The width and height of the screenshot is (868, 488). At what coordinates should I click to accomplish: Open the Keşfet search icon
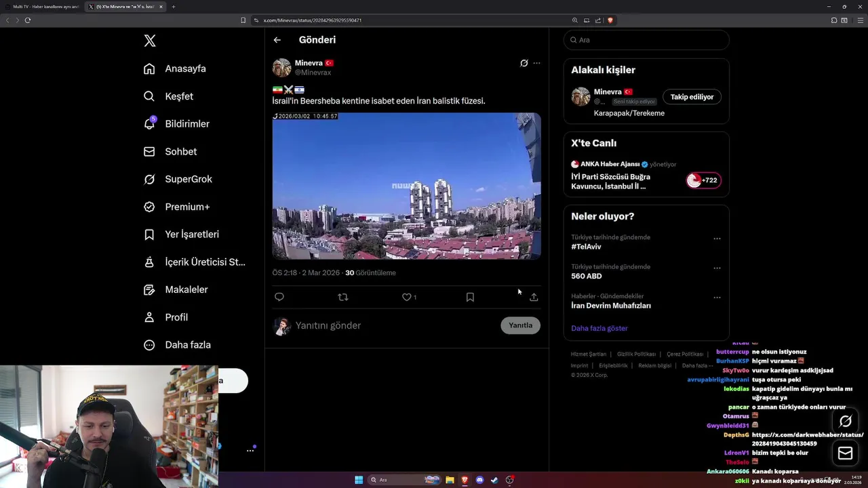pos(149,96)
